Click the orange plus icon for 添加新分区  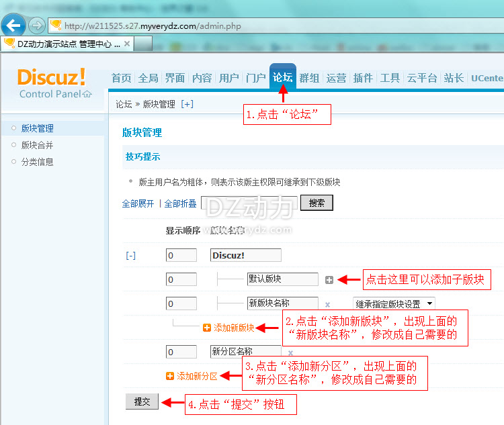(170, 376)
